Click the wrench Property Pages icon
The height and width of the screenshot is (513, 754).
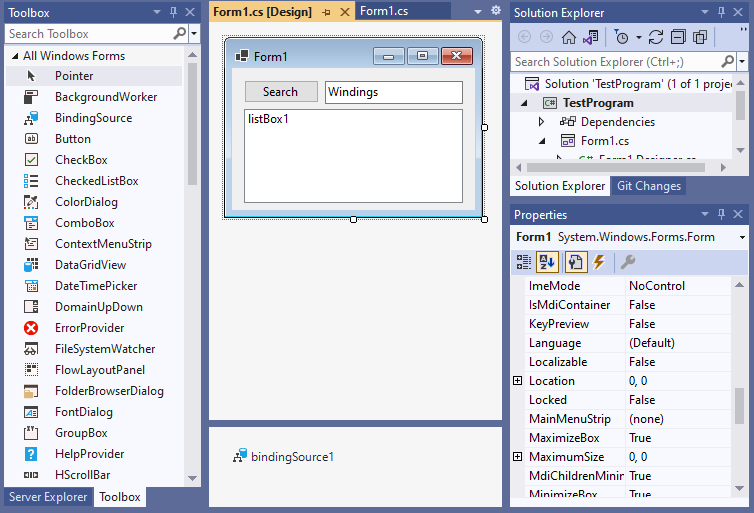628,262
